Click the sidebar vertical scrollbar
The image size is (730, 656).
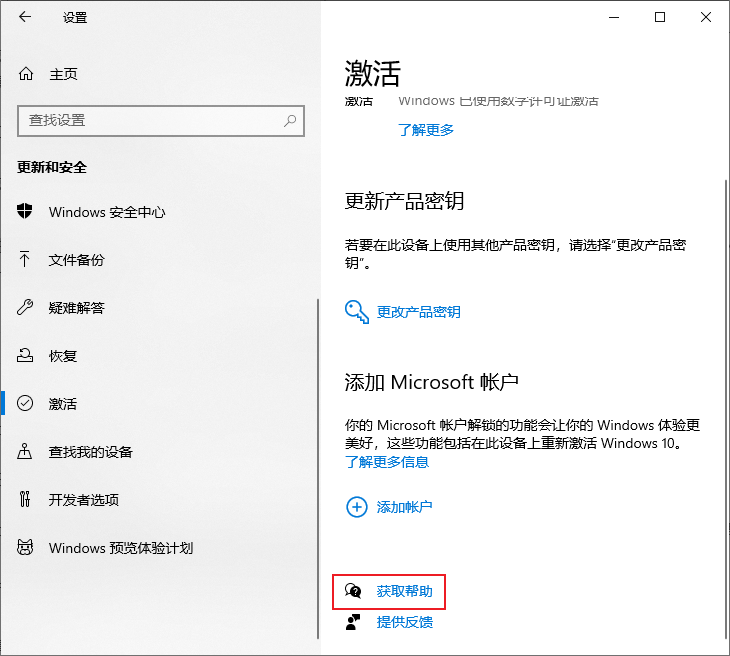coord(318,468)
